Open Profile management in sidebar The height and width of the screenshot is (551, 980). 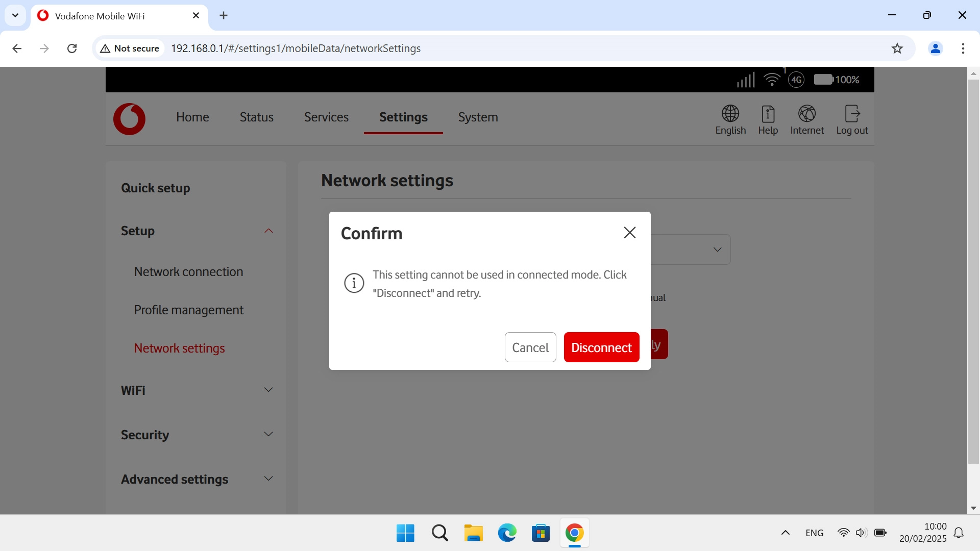188,310
